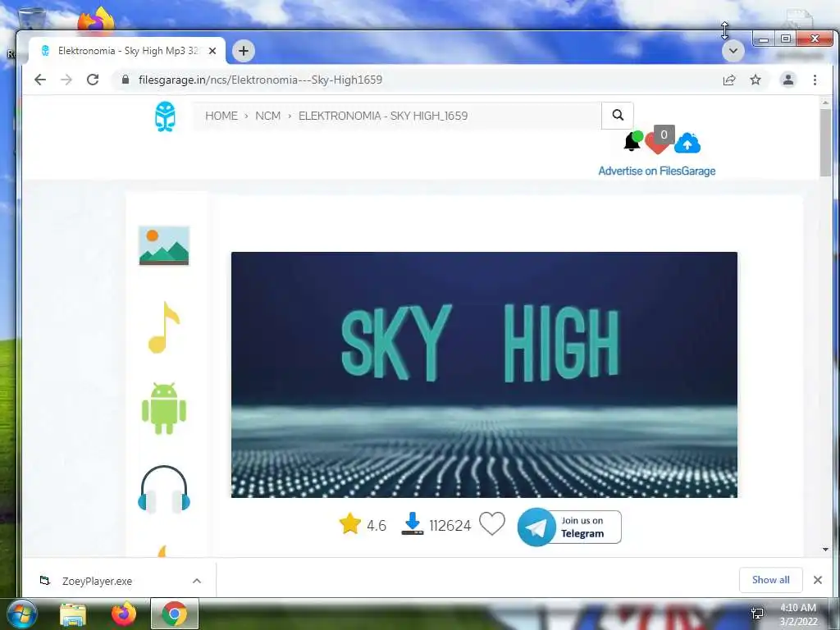Screen dimensions: 840x630
Task: Click the yellow star rating icon
Action: click(349, 523)
